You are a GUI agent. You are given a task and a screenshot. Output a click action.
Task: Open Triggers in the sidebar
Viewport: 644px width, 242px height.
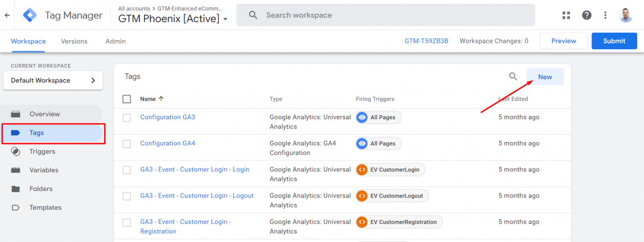pyautogui.click(x=42, y=152)
